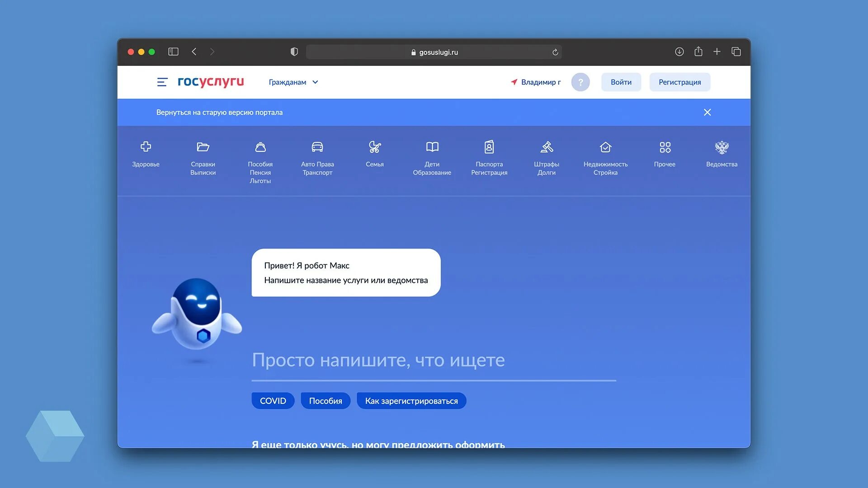The image size is (868, 488).
Task: Open the Авто Права Транспорт category
Action: tap(317, 159)
